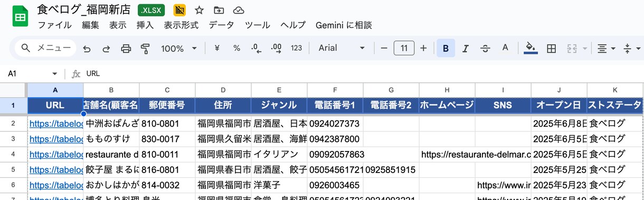The width and height of the screenshot is (644, 200).
Task: Select row 4 header
Action: pyautogui.click(x=14, y=155)
